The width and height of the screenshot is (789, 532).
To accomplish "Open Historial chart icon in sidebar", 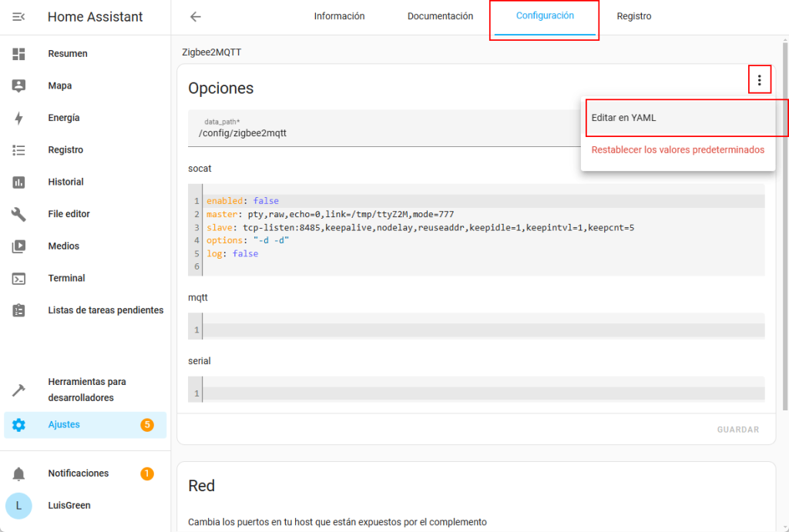I will [18, 182].
